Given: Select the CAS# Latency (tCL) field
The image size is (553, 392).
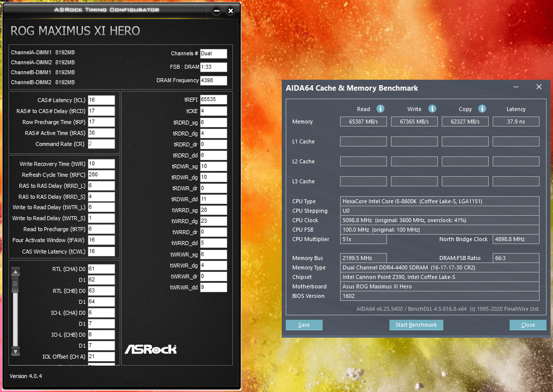Looking at the screenshot, I should pos(101,100).
